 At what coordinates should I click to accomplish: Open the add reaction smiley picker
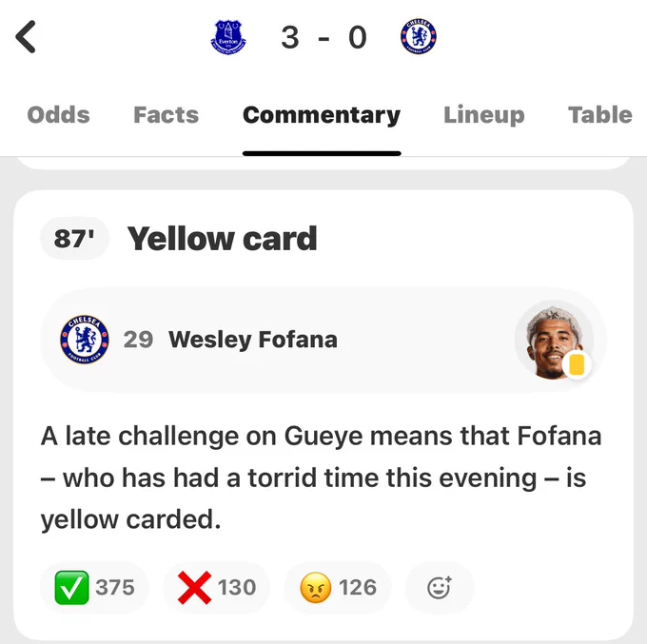(x=440, y=588)
